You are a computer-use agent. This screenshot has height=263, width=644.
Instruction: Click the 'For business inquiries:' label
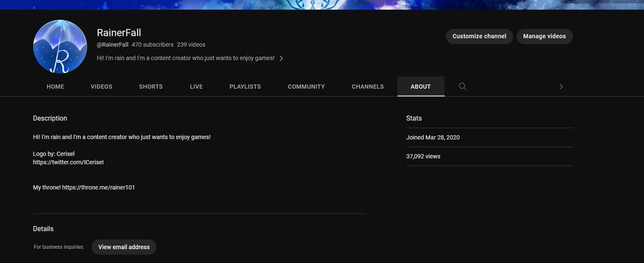click(59, 247)
